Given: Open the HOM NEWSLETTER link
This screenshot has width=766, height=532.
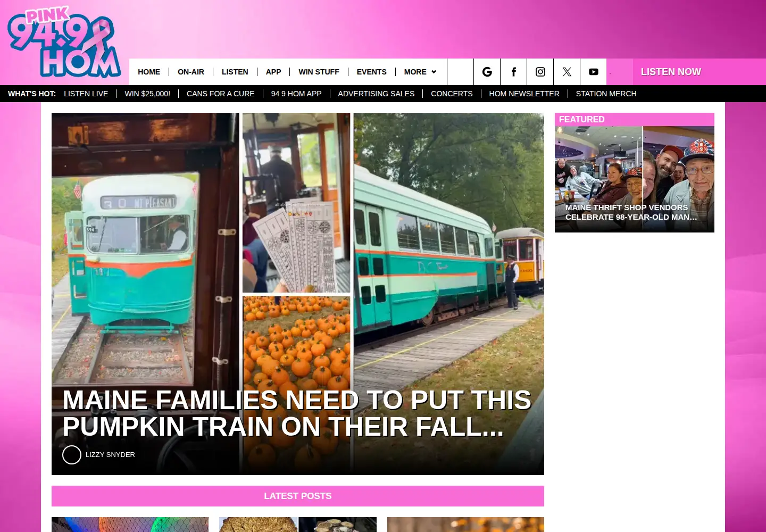Looking at the screenshot, I should point(524,94).
